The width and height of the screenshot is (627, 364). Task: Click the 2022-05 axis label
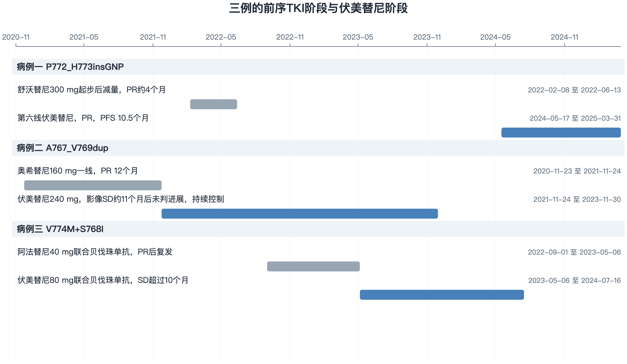(221, 37)
